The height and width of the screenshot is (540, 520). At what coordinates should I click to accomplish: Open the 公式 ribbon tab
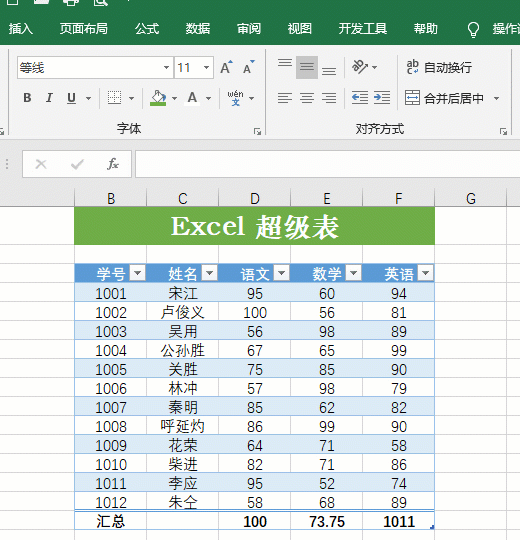click(147, 29)
